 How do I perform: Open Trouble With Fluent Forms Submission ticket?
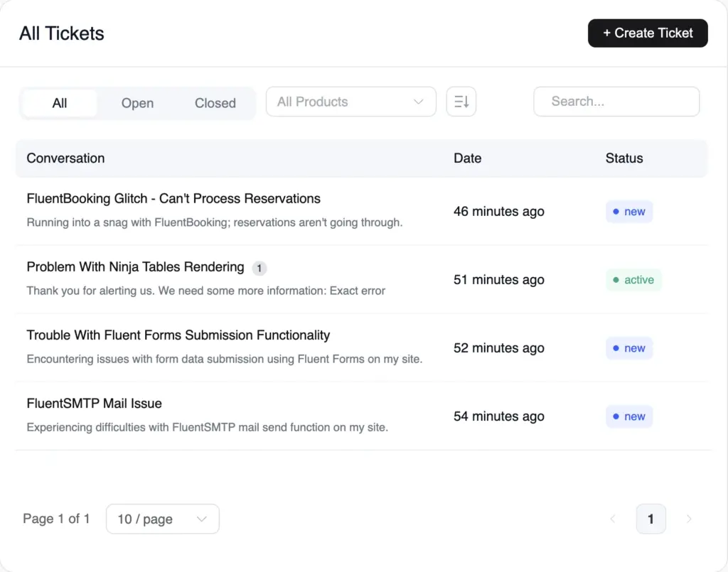(178, 335)
